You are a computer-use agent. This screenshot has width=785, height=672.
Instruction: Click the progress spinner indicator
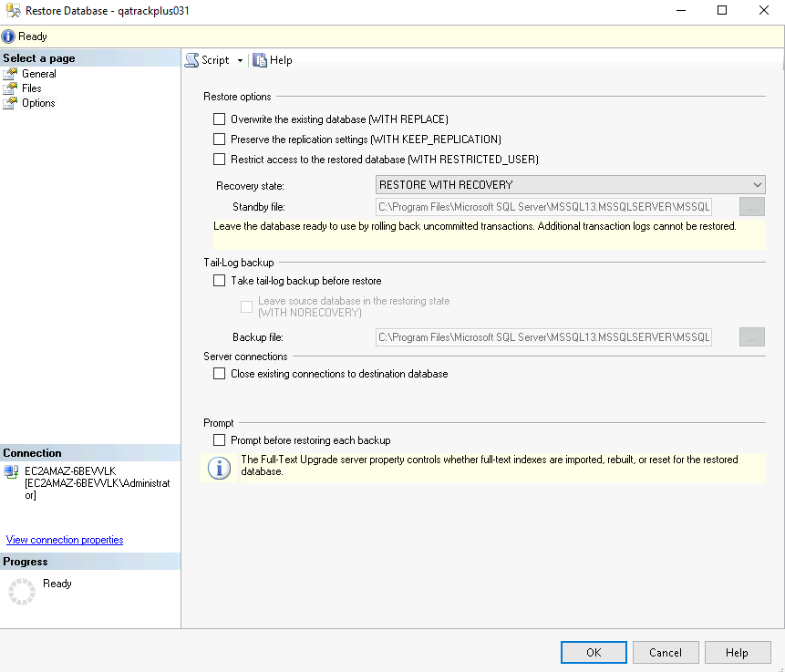(22, 592)
